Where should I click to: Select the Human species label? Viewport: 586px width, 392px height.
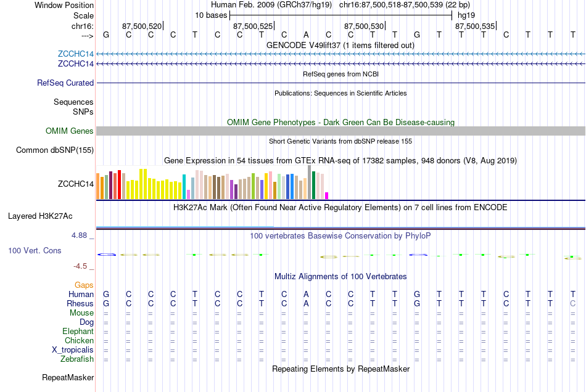point(81,294)
